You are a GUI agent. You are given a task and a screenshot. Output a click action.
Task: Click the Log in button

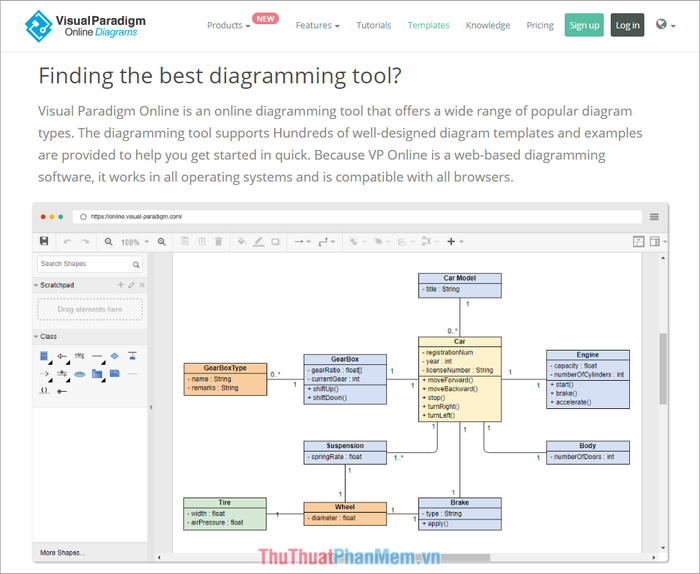[x=627, y=25]
